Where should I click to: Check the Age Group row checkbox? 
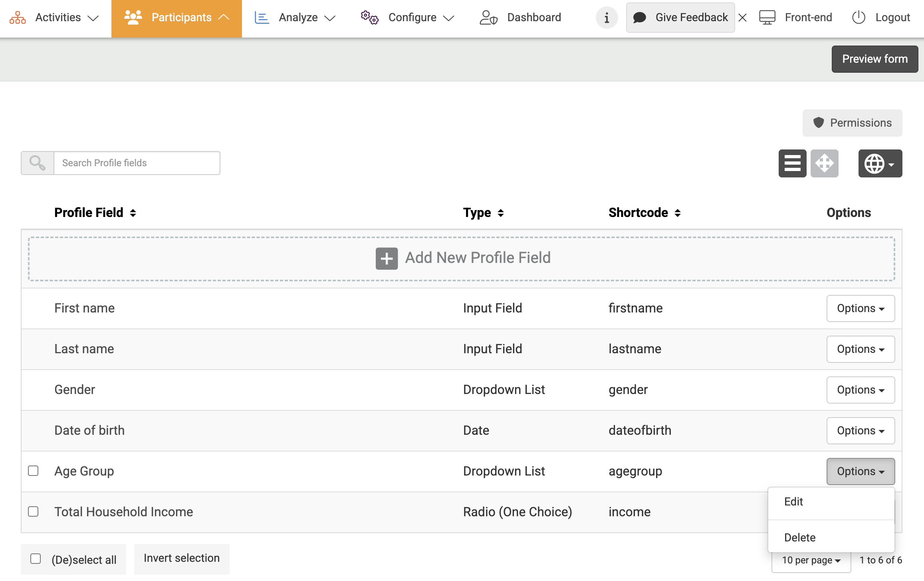pos(33,471)
